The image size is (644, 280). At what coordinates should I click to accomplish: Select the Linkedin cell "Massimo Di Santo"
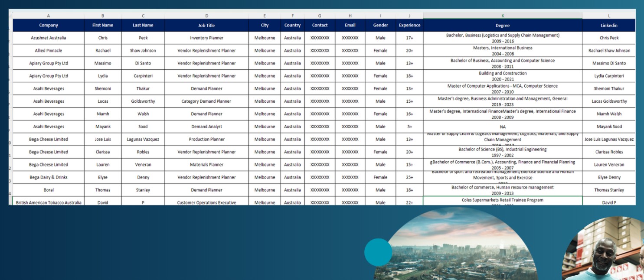coord(609,63)
